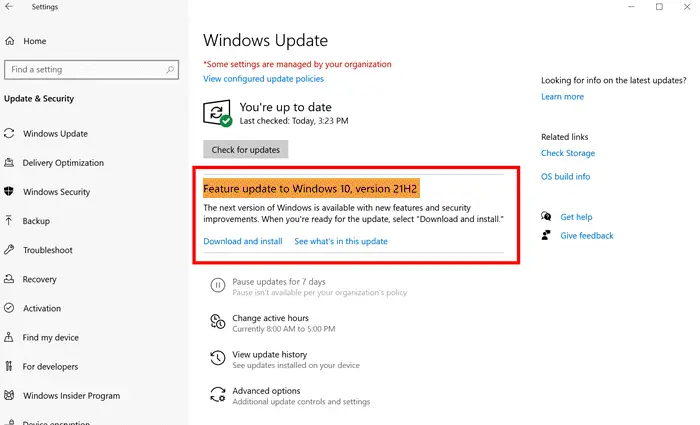Viewport: 700px width, 425px height.
Task: Click the back arrow in Settings
Action: click(x=9, y=7)
